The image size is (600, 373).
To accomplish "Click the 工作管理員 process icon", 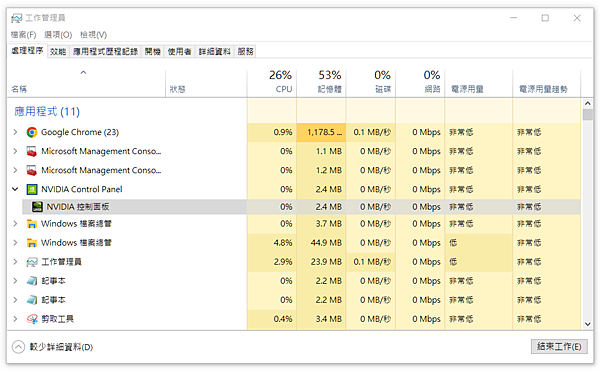I will coord(32,262).
